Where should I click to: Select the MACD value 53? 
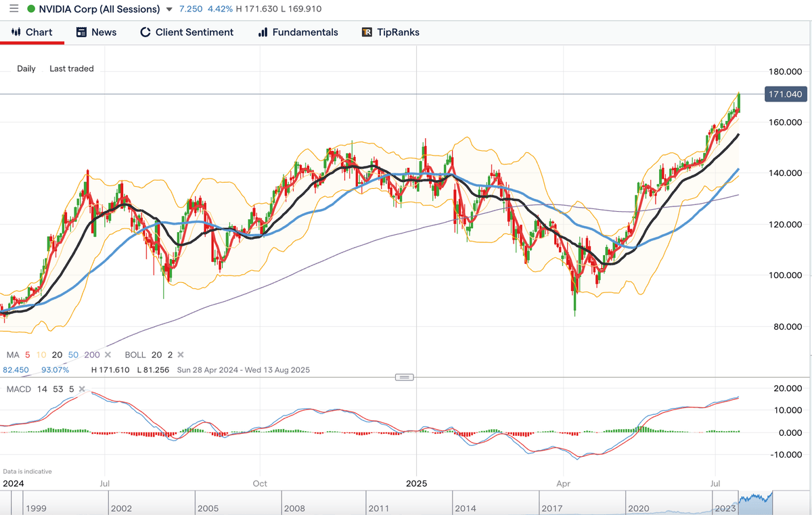(x=59, y=389)
